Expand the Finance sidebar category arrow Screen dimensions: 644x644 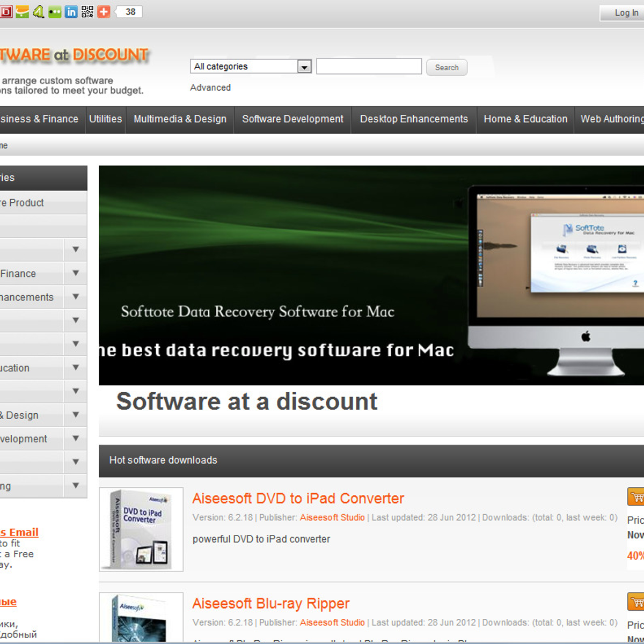pyautogui.click(x=76, y=273)
